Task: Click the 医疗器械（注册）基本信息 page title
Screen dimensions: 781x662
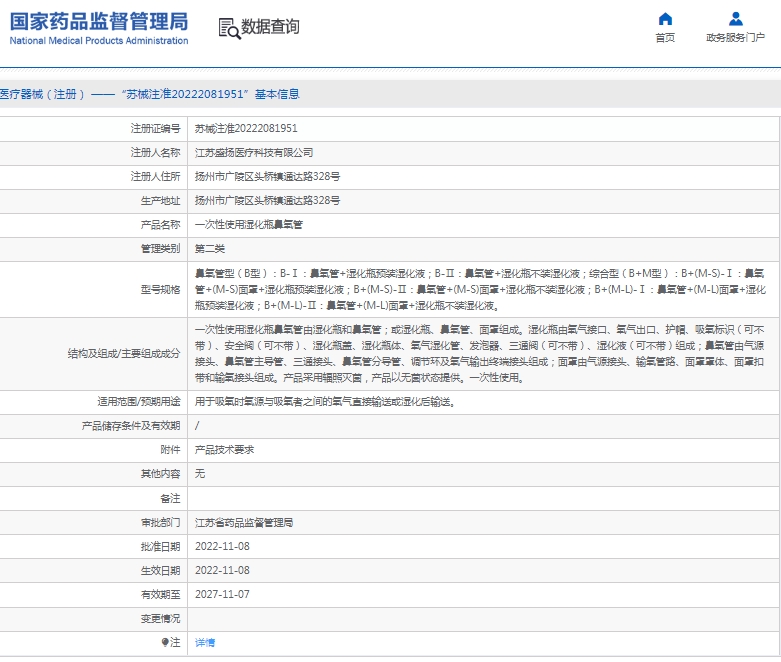Action: coord(149,94)
